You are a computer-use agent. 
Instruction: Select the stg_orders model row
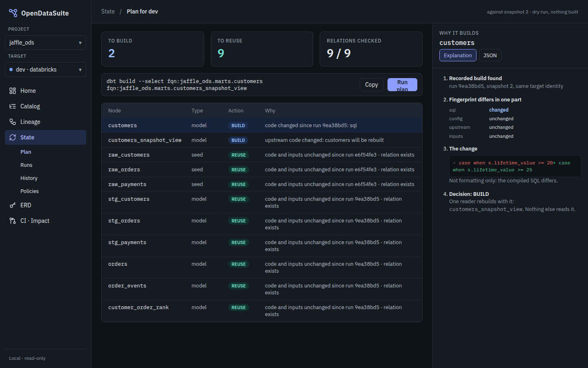coord(262,224)
